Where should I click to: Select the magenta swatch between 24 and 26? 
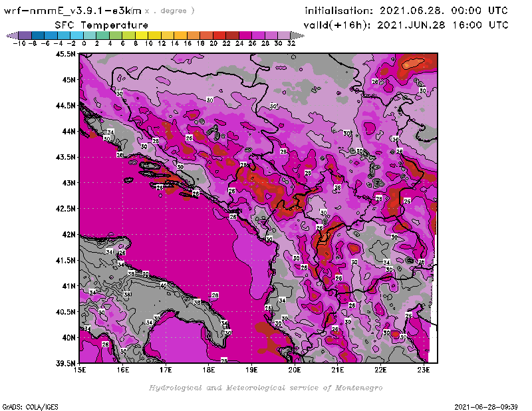245,35
